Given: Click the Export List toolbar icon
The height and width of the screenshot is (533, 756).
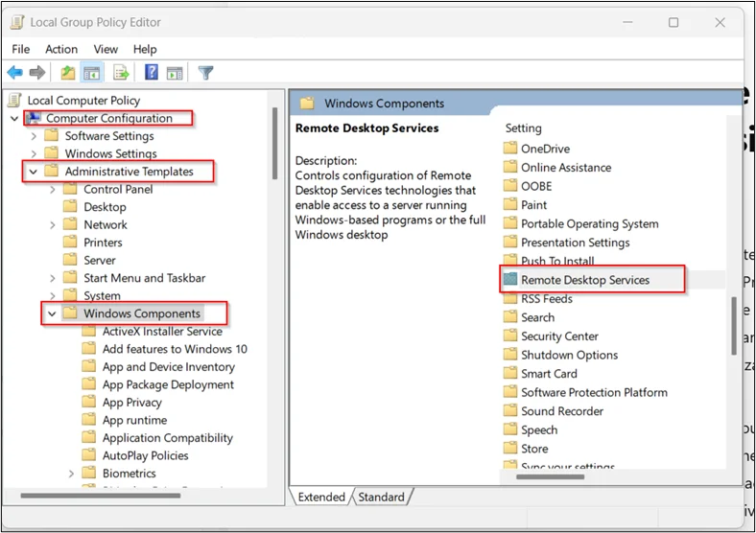Looking at the screenshot, I should 121,73.
